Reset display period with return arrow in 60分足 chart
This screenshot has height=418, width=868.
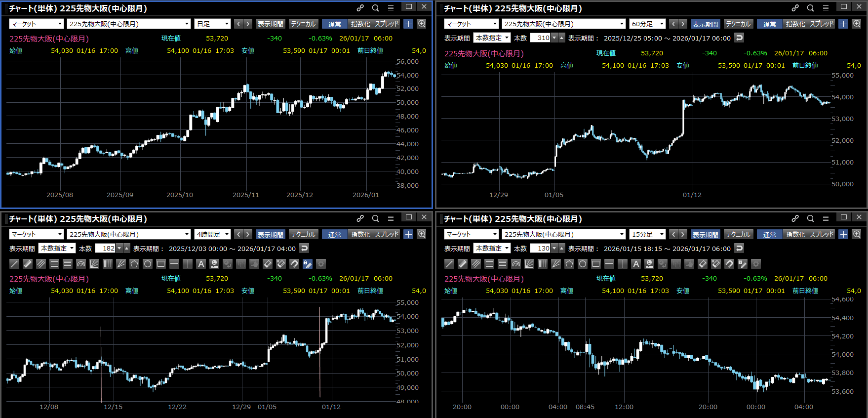coord(739,38)
